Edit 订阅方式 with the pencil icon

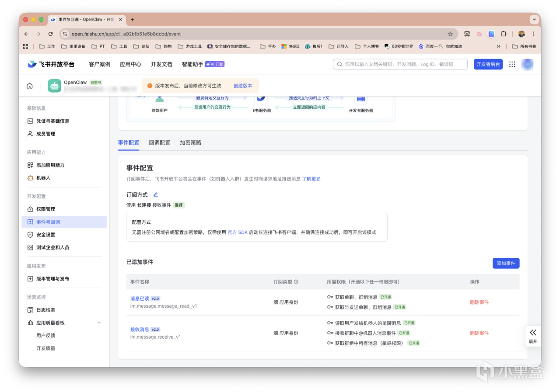click(x=155, y=195)
